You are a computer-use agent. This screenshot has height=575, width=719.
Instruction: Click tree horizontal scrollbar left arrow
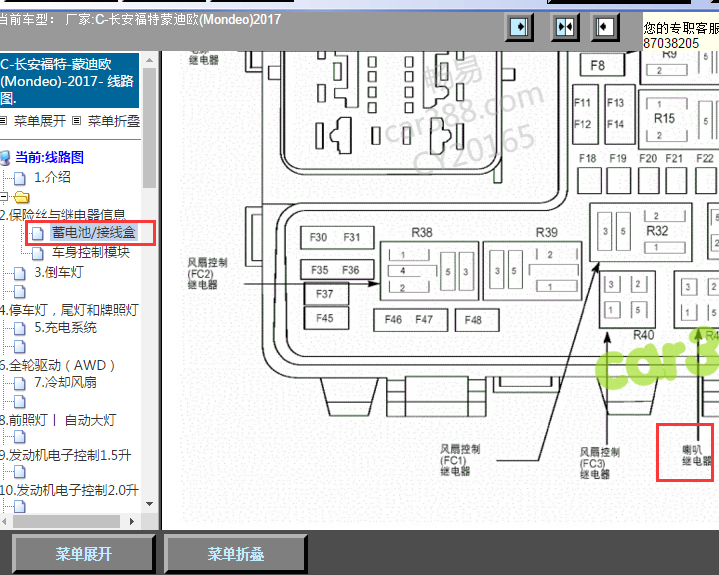[x=4, y=521]
